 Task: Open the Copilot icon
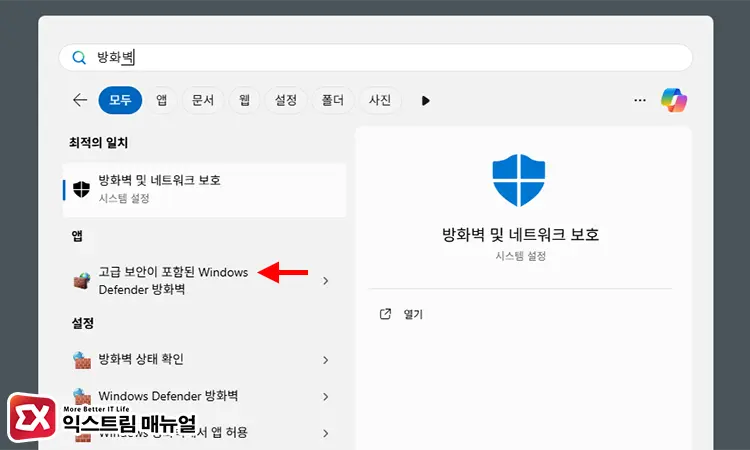pyautogui.click(x=674, y=100)
